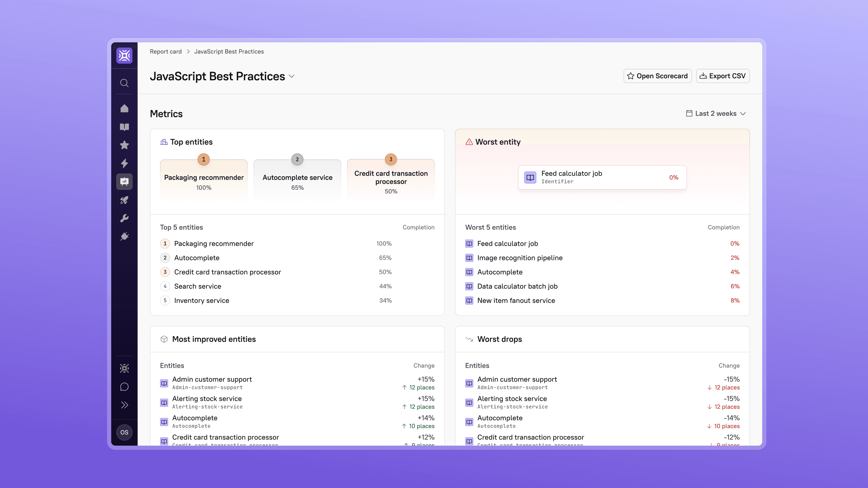
Task: Open the OS user avatar
Action: [124, 432]
